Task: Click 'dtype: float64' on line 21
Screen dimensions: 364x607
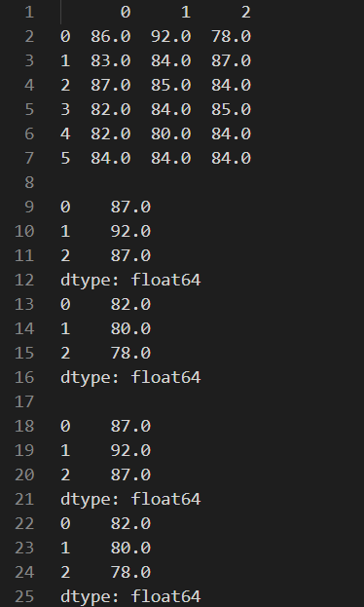Action: (130, 499)
